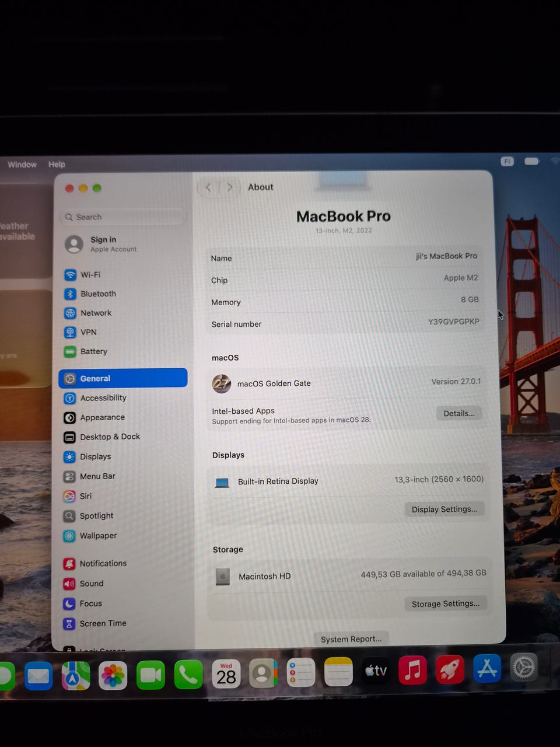This screenshot has width=560, height=747.
Task: Open Display Settings…
Action: [444, 509]
